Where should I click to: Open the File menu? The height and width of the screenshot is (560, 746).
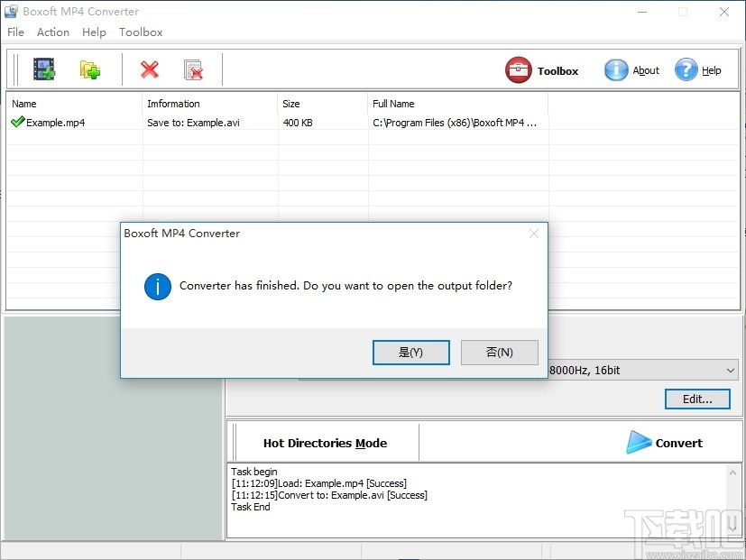(x=15, y=32)
